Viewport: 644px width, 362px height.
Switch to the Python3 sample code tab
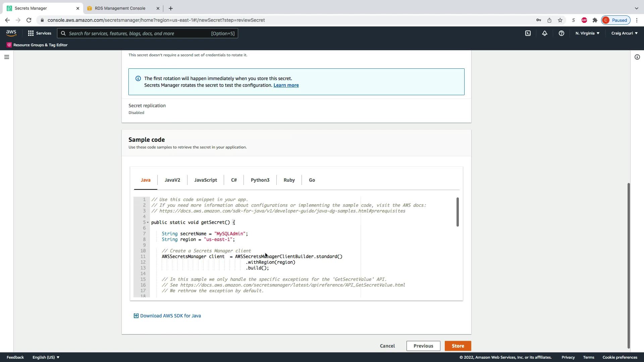[260, 180]
